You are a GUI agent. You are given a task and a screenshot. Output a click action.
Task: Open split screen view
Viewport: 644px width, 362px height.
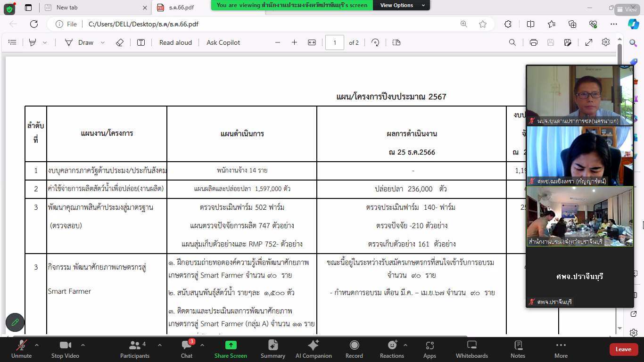coord(530,24)
